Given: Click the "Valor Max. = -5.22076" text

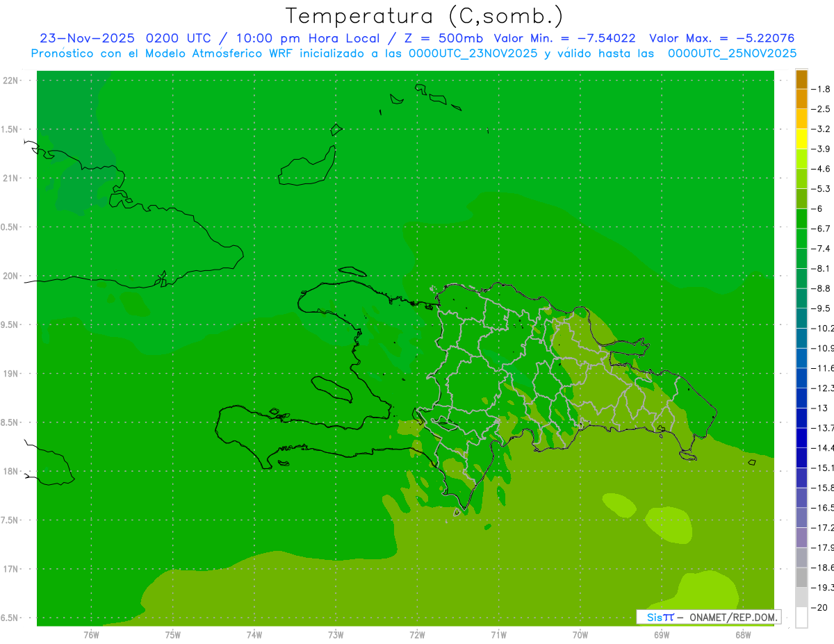Looking at the screenshot, I should [721, 38].
